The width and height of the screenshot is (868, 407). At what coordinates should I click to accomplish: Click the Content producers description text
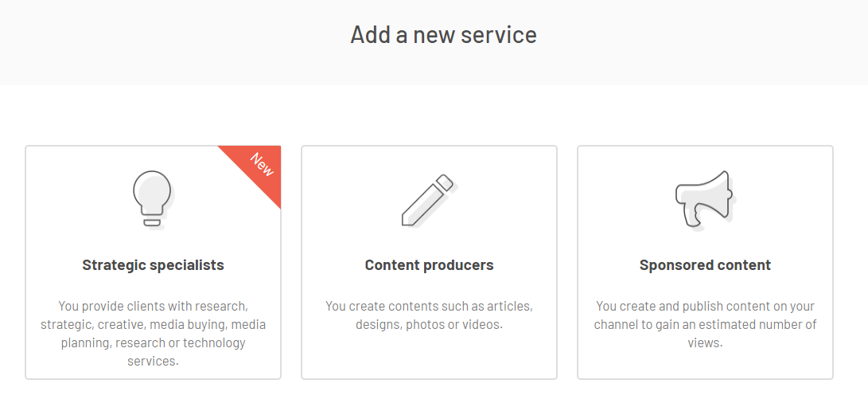tap(429, 315)
